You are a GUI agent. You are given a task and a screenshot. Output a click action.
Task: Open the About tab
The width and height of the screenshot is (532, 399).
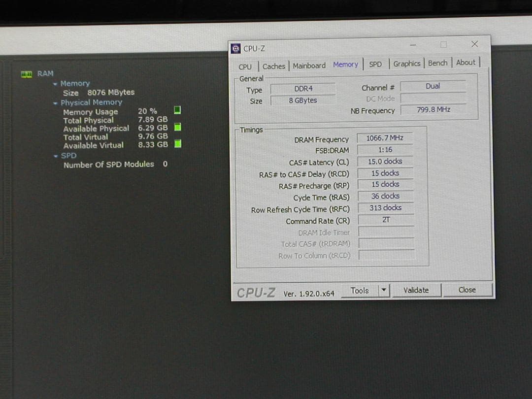click(x=465, y=63)
